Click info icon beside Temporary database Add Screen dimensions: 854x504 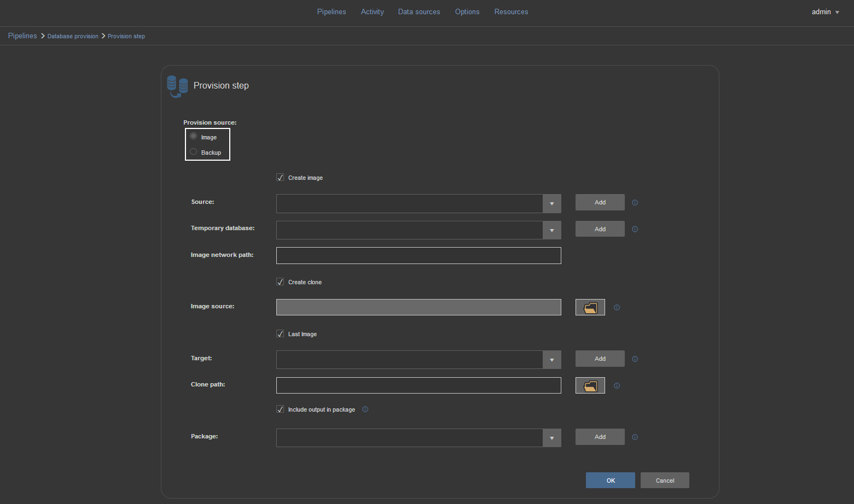[635, 230]
